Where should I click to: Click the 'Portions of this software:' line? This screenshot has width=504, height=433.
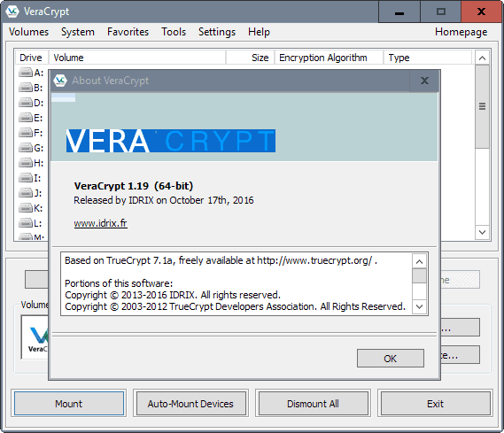pos(119,283)
